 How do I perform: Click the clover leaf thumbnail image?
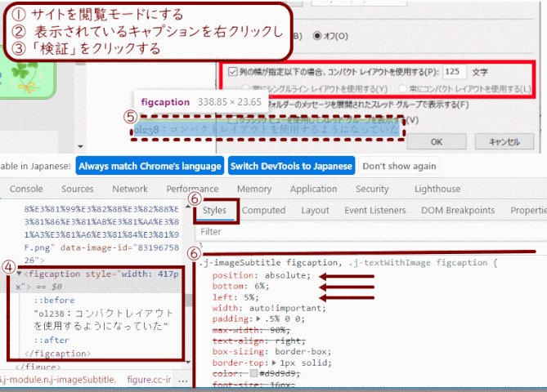(27, 78)
